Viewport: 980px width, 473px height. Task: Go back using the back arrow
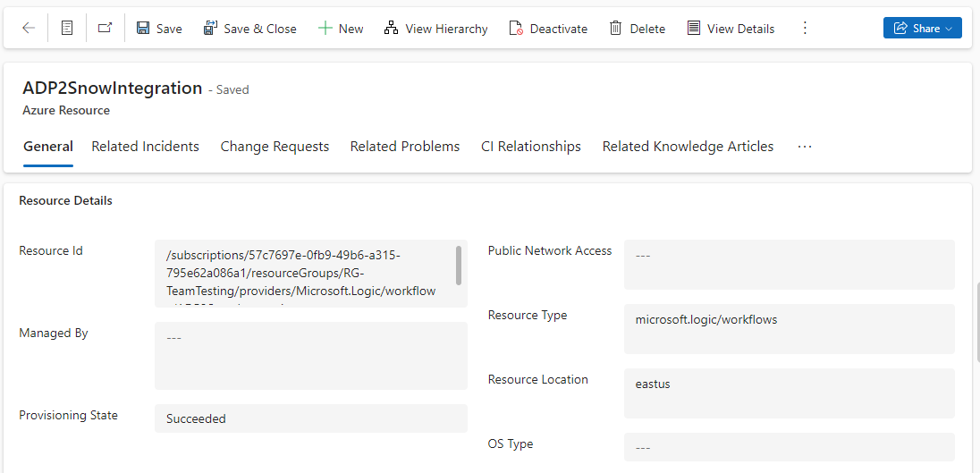pos(28,28)
